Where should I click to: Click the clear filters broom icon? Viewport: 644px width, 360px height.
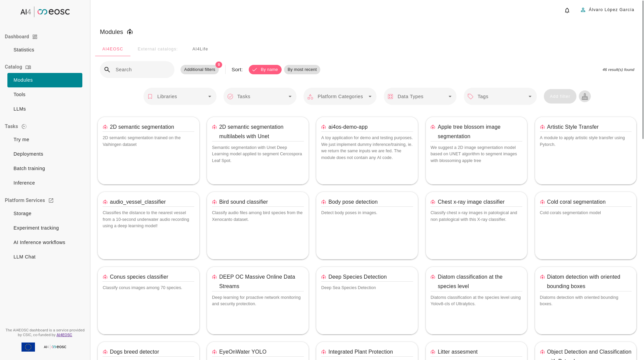click(585, 96)
